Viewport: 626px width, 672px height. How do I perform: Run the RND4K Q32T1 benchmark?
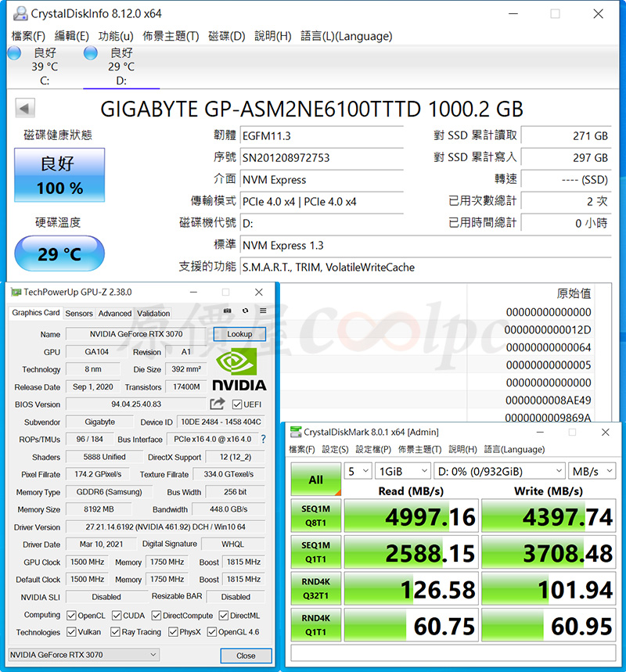click(316, 588)
